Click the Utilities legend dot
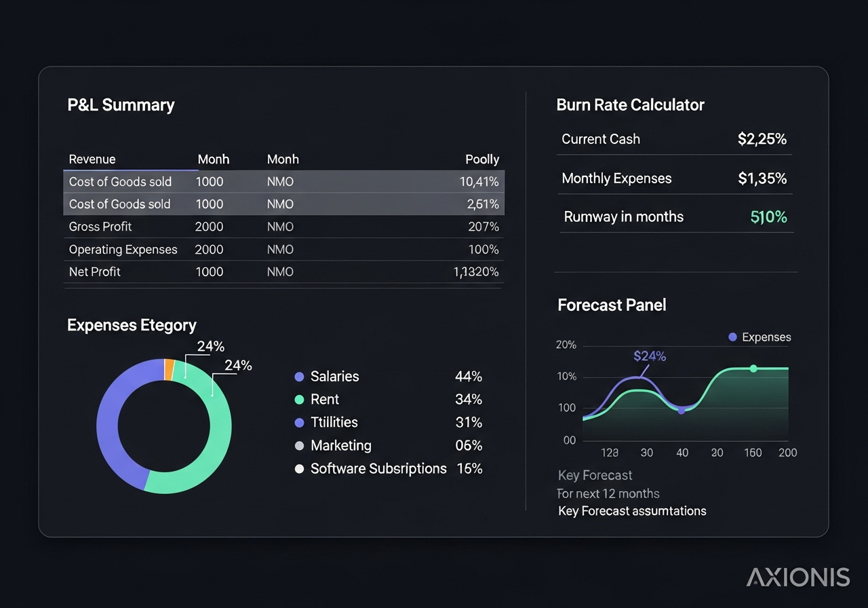 (299, 422)
